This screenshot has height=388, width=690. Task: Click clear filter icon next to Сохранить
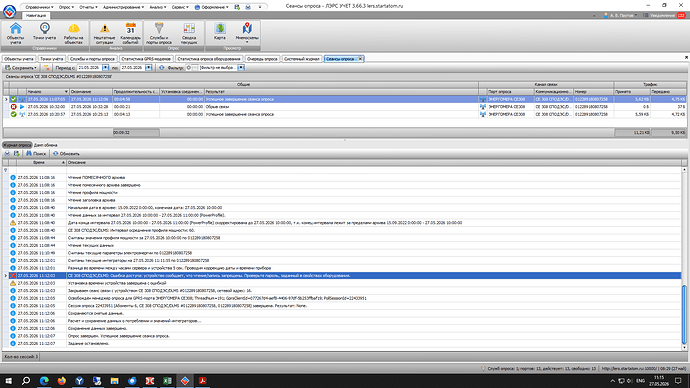tap(46, 68)
